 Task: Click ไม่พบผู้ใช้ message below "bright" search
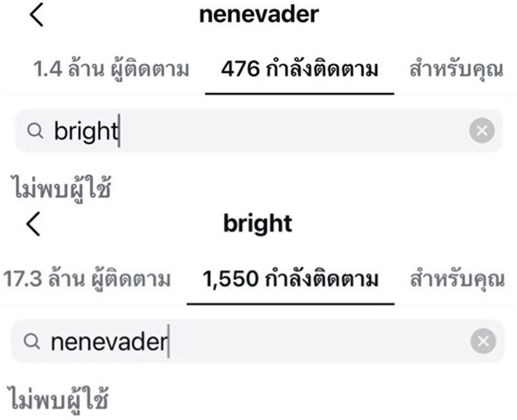click(62, 188)
